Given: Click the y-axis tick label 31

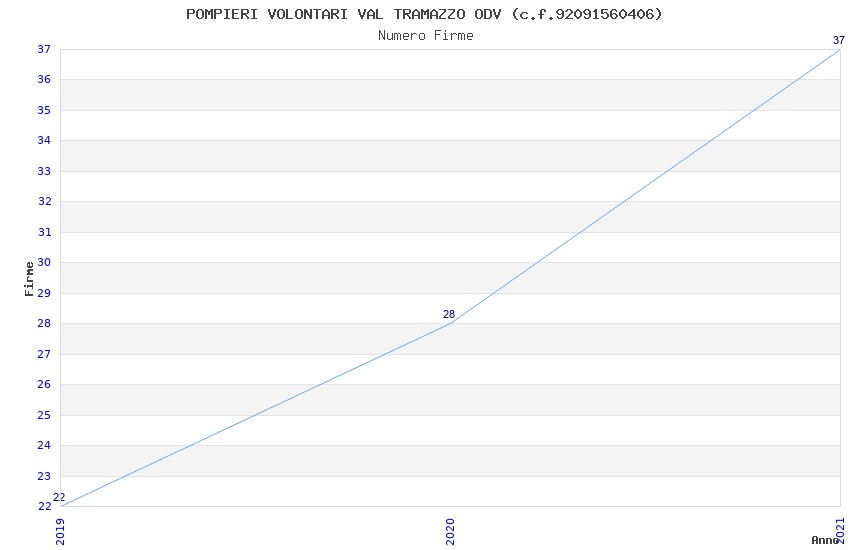Looking at the screenshot, I should (x=44, y=232).
